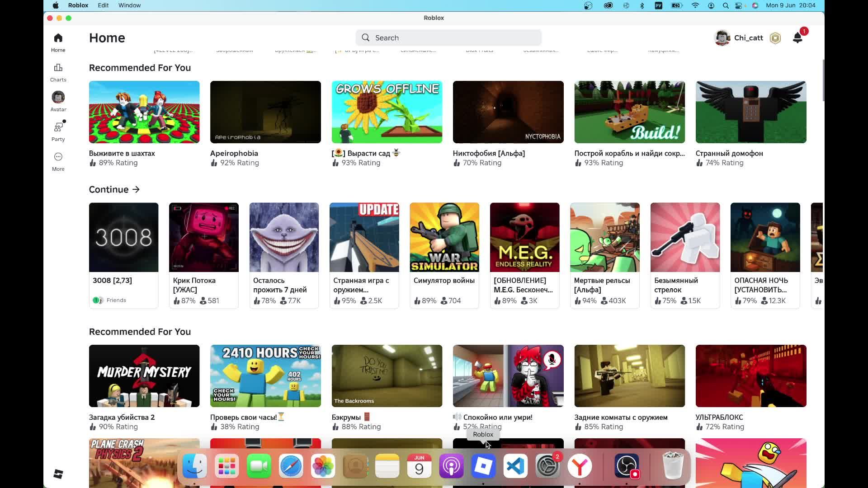Image resolution: width=868 pixels, height=488 pixels.
Task: Open the Home sidebar icon
Action: (58, 38)
